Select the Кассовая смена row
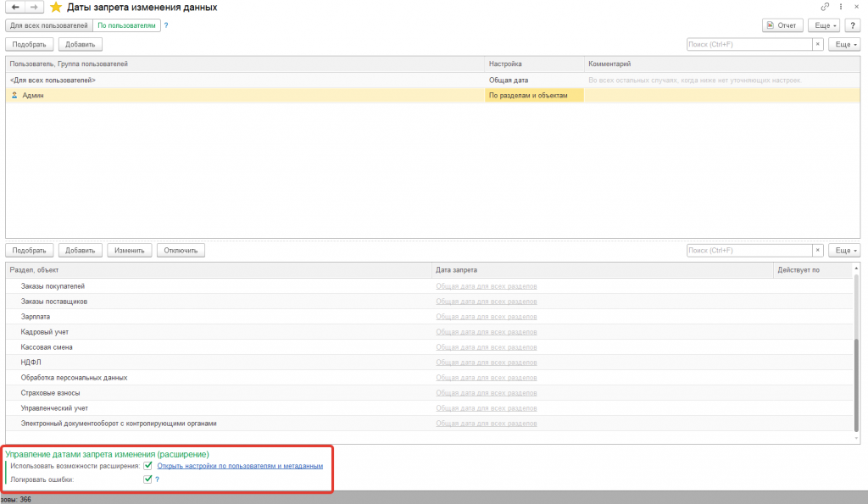 click(x=430, y=347)
